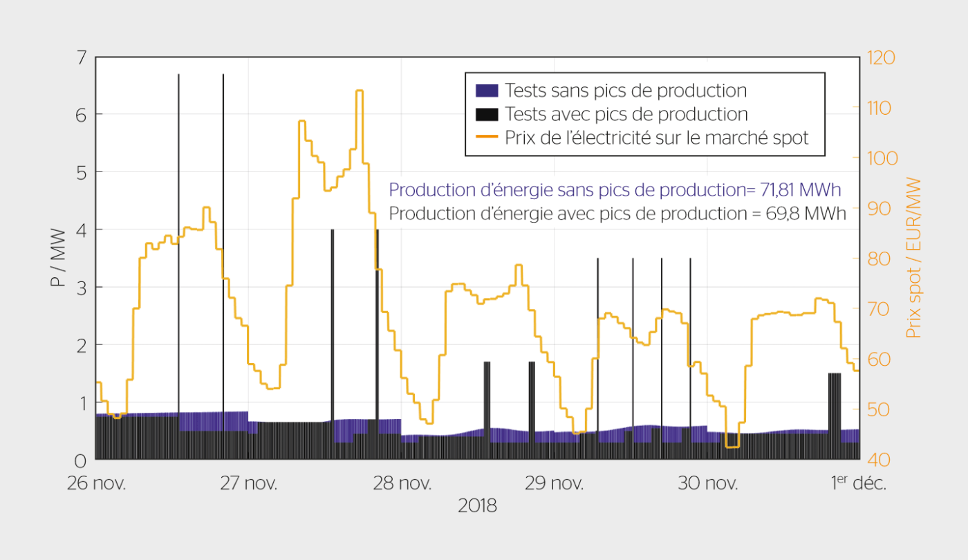Click the 71,81 MWh production annotation text
This screenshot has height=560, width=968.
pyautogui.click(x=615, y=189)
